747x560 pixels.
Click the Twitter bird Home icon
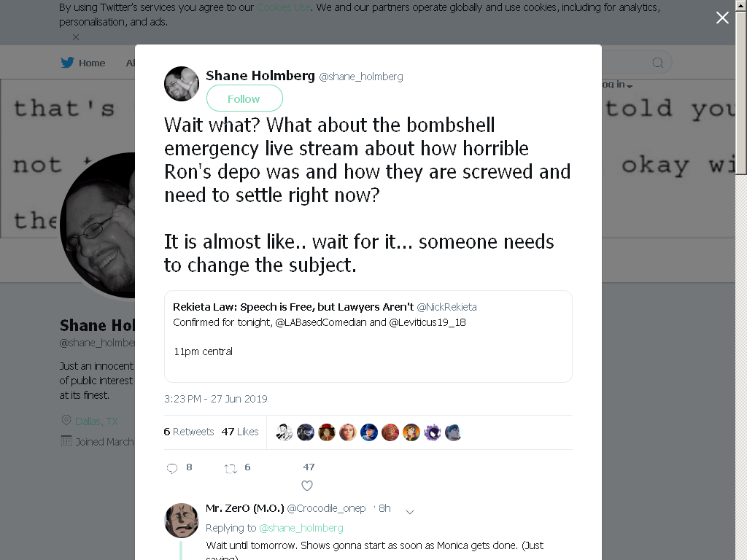[67, 63]
